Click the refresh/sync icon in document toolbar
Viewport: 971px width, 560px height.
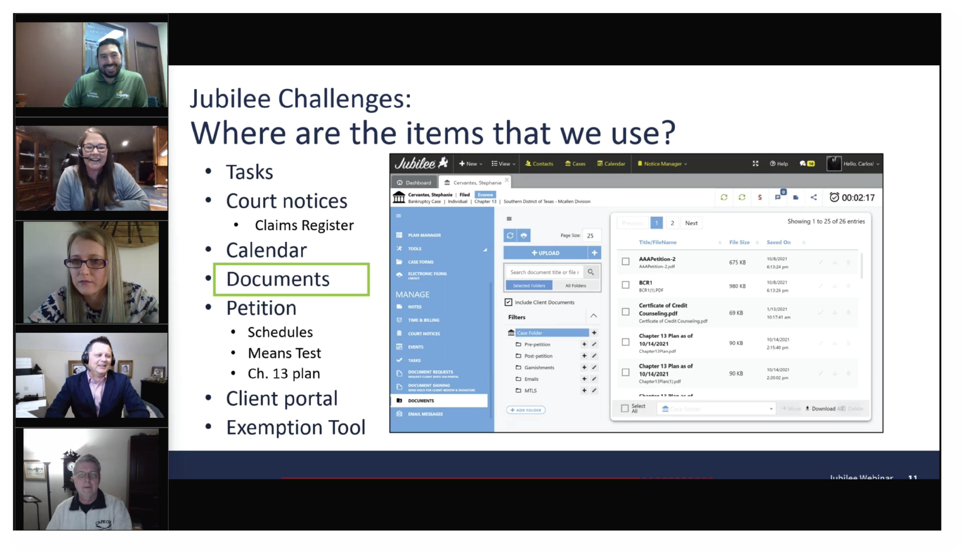pyautogui.click(x=510, y=235)
